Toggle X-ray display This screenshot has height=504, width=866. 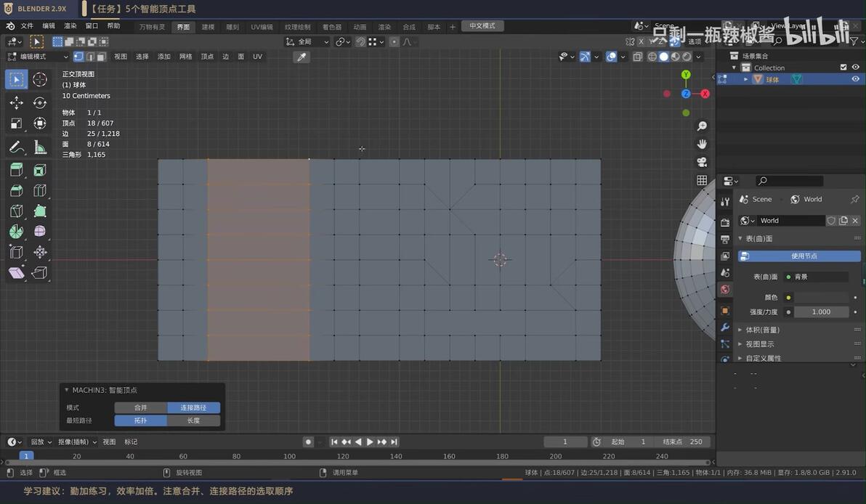(637, 57)
